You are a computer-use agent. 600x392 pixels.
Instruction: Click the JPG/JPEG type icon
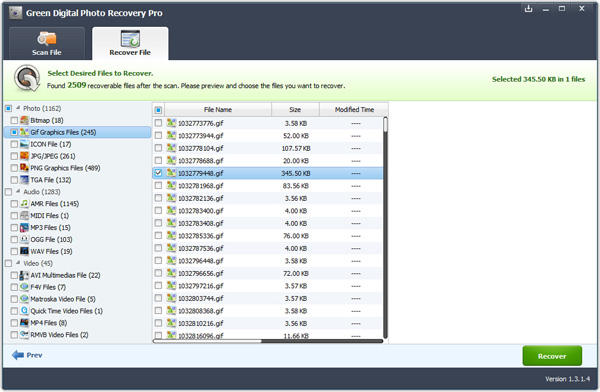click(24, 156)
